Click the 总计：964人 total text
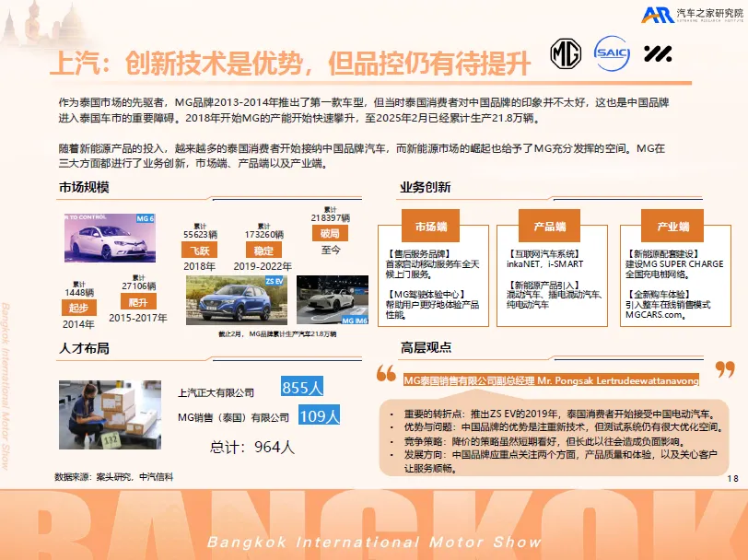This screenshot has height=560, width=748. pyautogui.click(x=252, y=447)
